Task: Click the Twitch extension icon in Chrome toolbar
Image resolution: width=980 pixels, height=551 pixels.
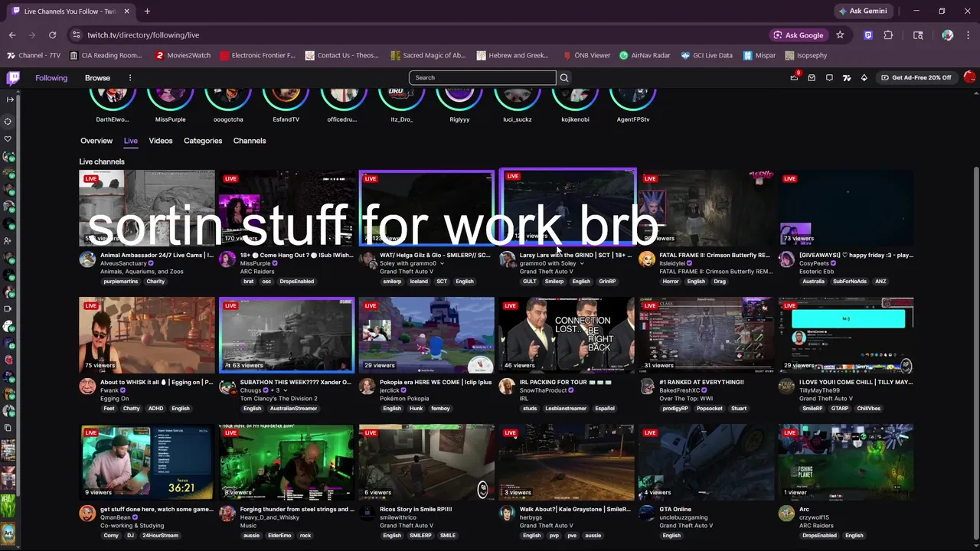Action: point(867,34)
